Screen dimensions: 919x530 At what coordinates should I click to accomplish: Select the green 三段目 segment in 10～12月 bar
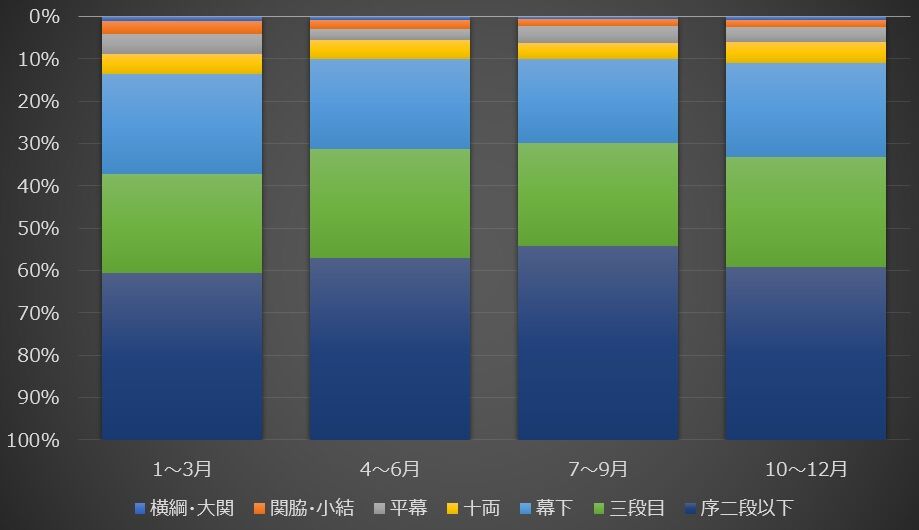point(806,212)
